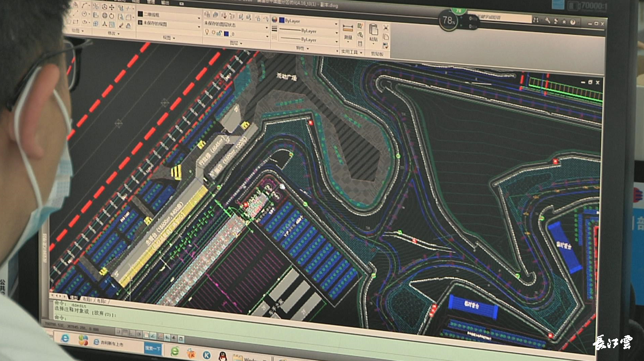This screenshot has height=361, width=644.
Task: Click the binoculars search icon in title bar
Action: pyautogui.click(x=536, y=20)
